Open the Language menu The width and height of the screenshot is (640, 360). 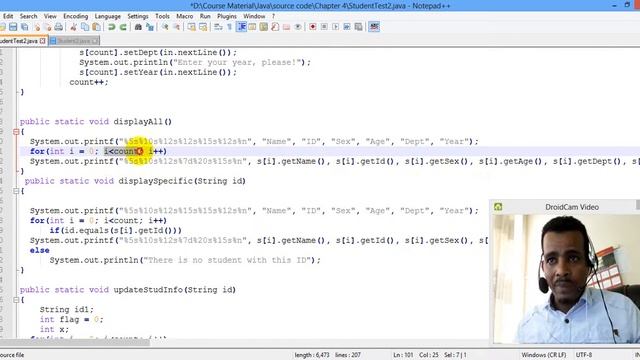point(108,16)
